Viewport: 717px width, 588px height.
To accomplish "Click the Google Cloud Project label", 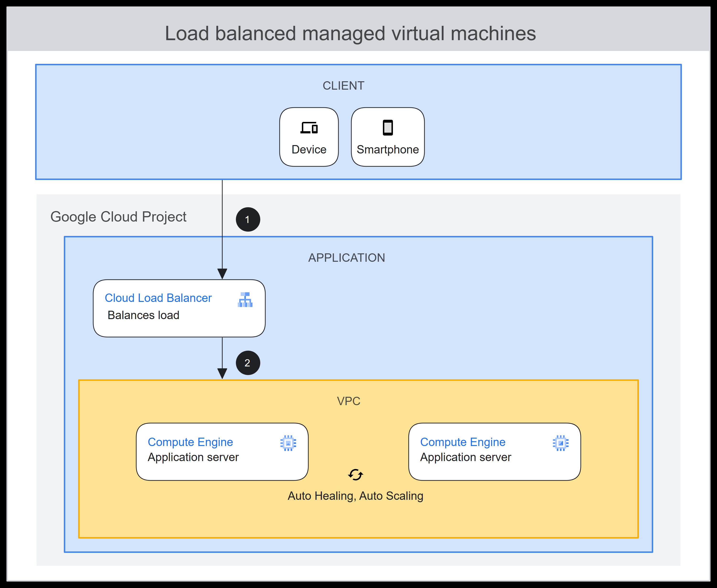I will point(118,217).
